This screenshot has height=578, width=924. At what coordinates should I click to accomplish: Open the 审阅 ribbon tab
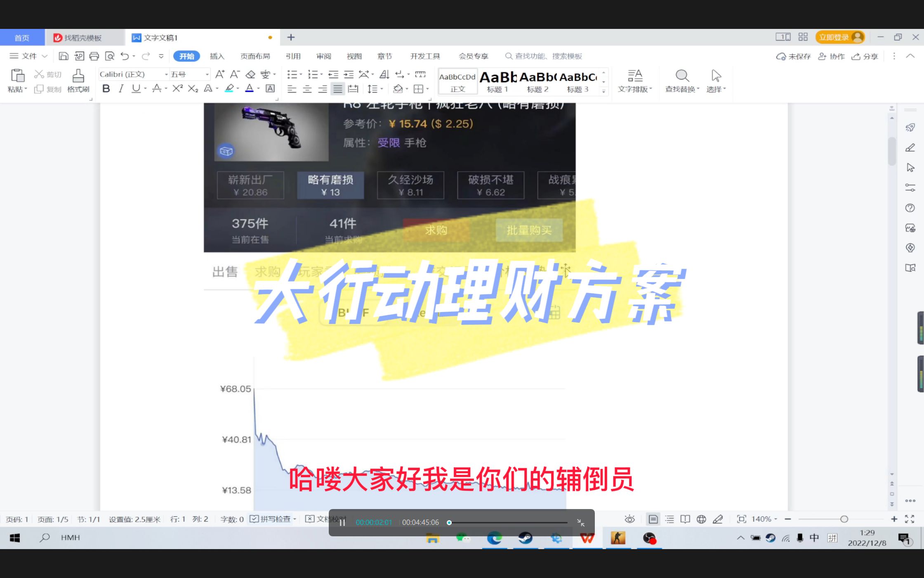pyautogui.click(x=324, y=56)
